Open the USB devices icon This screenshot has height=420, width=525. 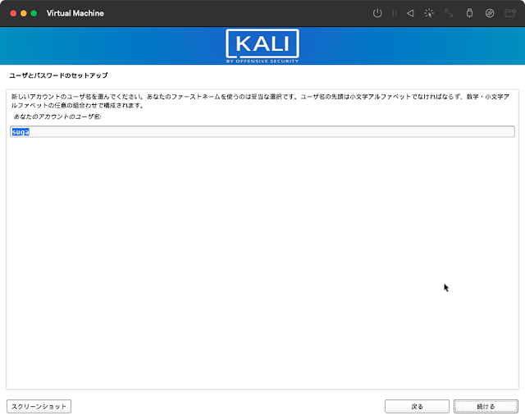pyautogui.click(x=469, y=13)
